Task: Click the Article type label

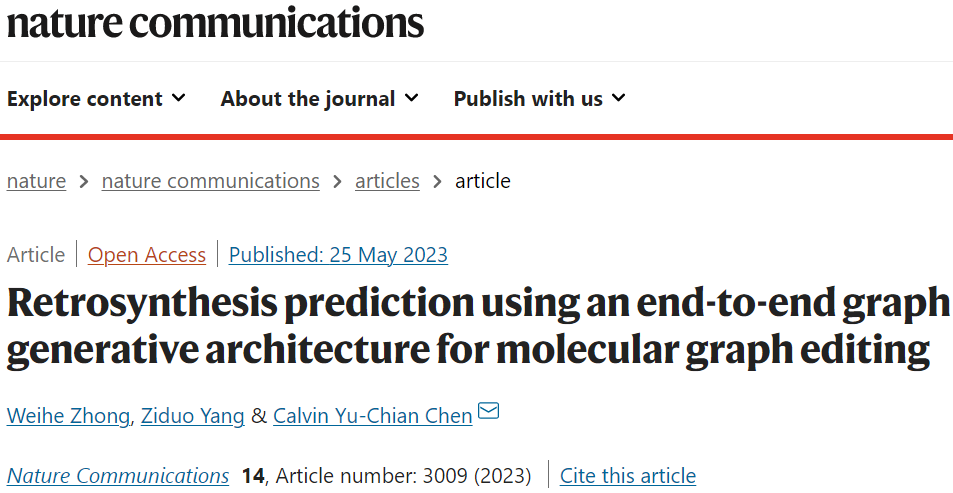Action: 36,255
